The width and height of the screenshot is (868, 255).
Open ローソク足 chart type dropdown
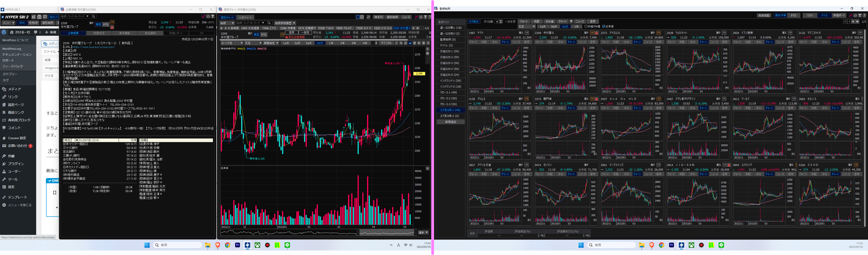click(232, 43)
